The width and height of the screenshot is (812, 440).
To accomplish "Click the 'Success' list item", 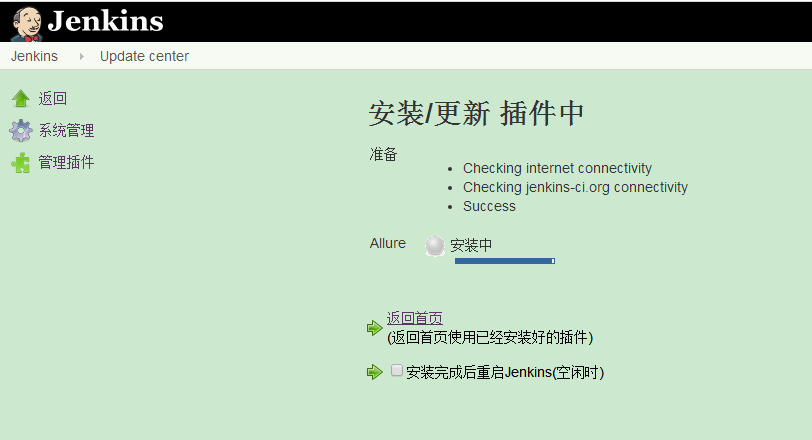I will pos(489,206).
